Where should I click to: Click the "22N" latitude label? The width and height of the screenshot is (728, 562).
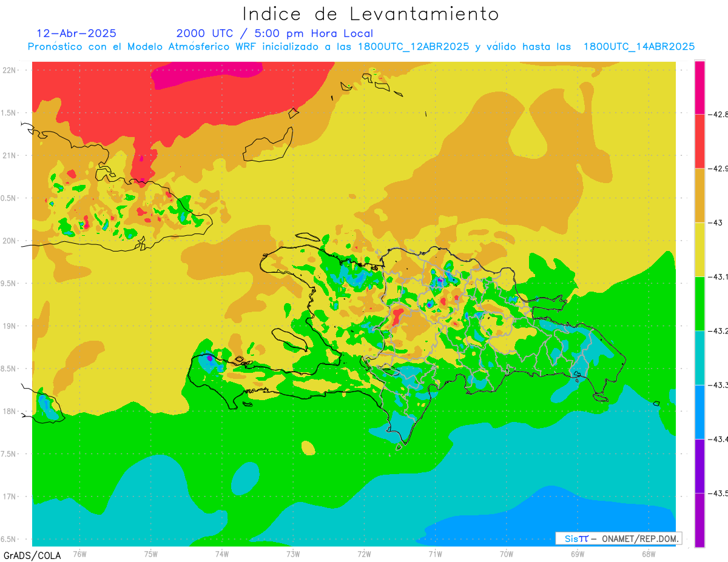[x=10, y=70]
